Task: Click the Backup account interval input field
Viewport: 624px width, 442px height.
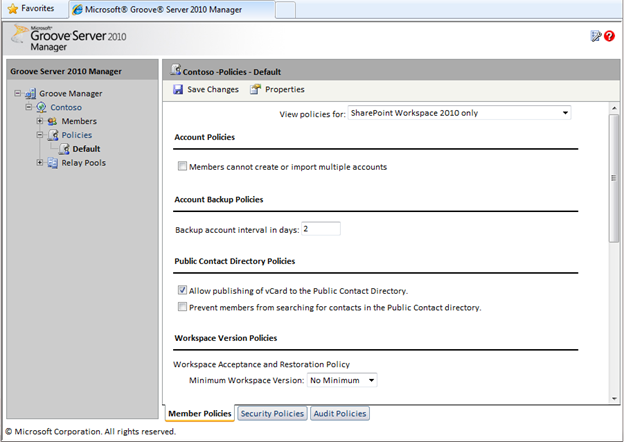Action: [320, 229]
